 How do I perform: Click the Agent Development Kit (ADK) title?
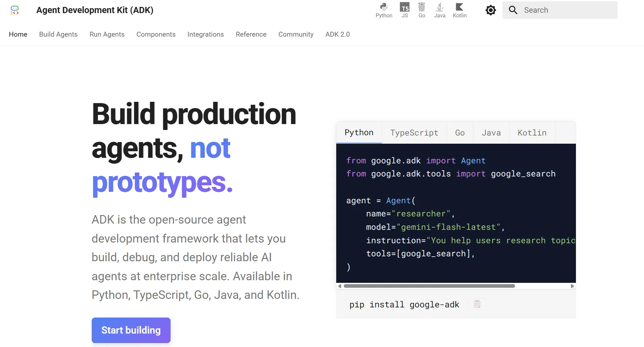pos(95,10)
